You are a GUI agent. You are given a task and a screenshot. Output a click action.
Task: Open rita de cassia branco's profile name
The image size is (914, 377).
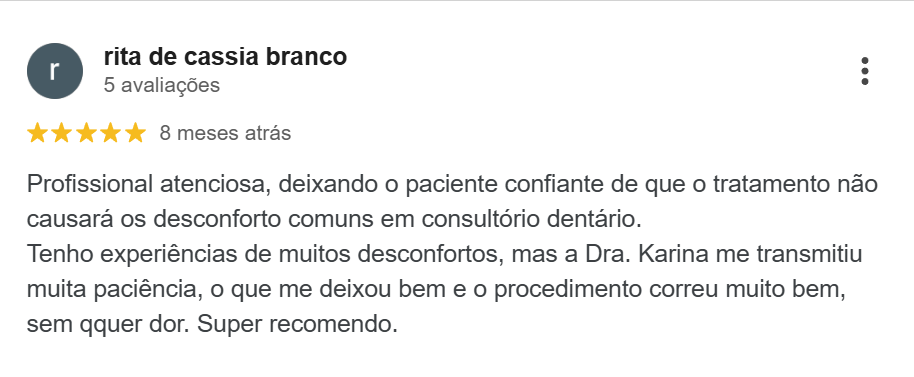click(225, 57)
